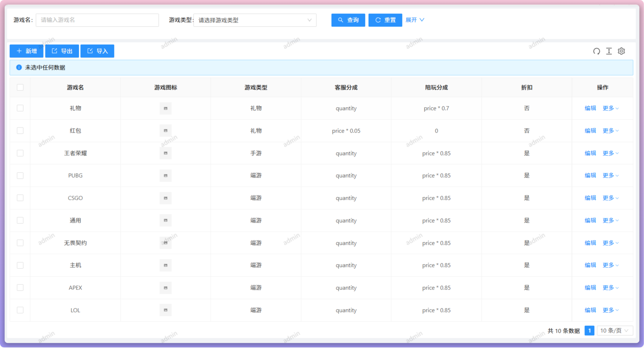This screenshot has width=644, height=348.
Task: Click the table refresh icon
Action: click(x=596, y=51)
